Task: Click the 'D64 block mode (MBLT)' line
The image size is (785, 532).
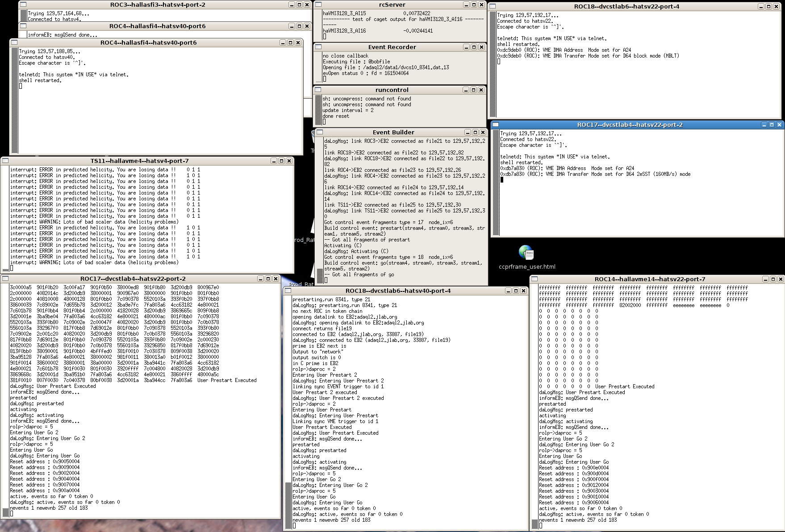Action: click(588, 56)
